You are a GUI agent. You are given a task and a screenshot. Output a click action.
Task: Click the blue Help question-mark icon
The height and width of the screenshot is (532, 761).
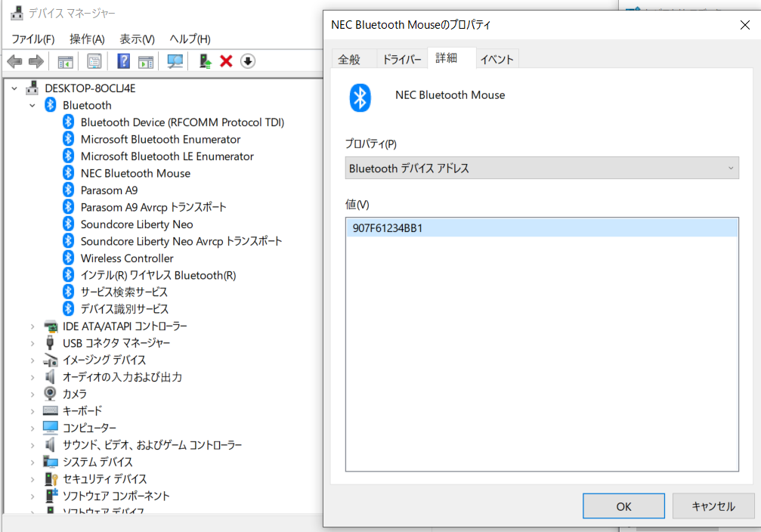coord(124,61)
